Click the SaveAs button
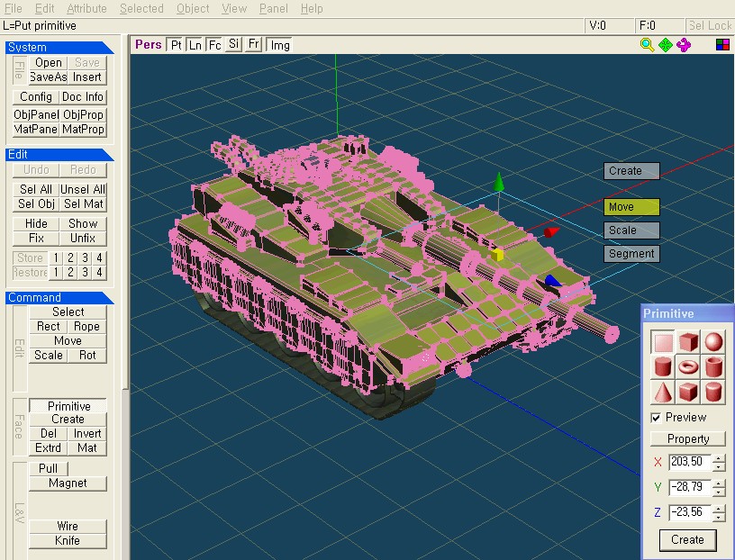 click(49, 77)
